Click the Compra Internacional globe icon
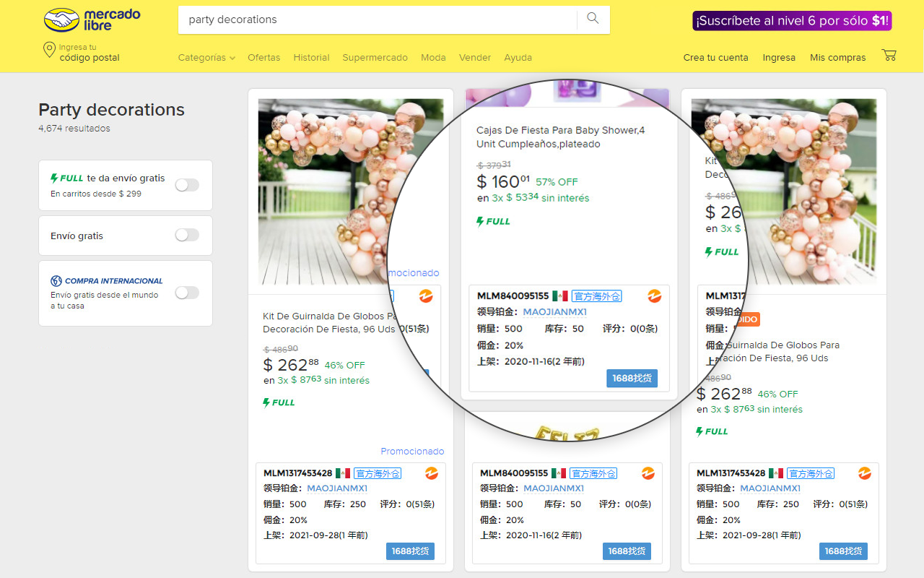This screenshot has width=924, height=578. coord(56,281)
